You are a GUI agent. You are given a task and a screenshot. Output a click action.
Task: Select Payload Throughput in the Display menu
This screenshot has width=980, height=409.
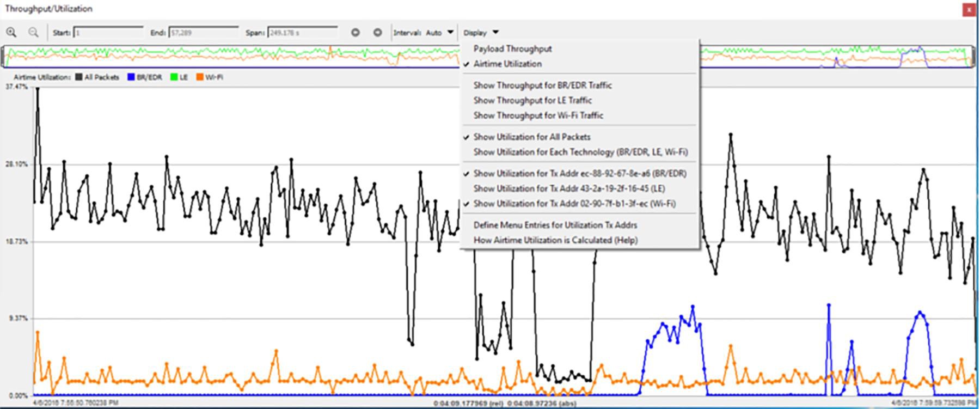[579, 48]
